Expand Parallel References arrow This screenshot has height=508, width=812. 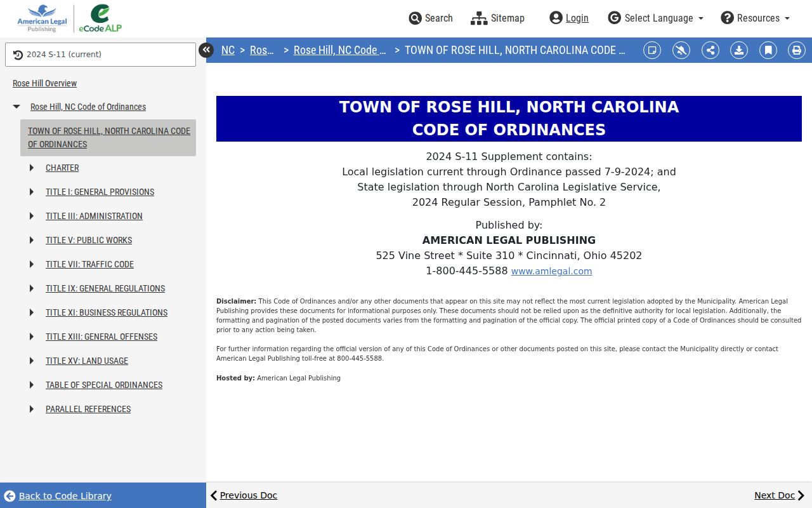(32, 409)
